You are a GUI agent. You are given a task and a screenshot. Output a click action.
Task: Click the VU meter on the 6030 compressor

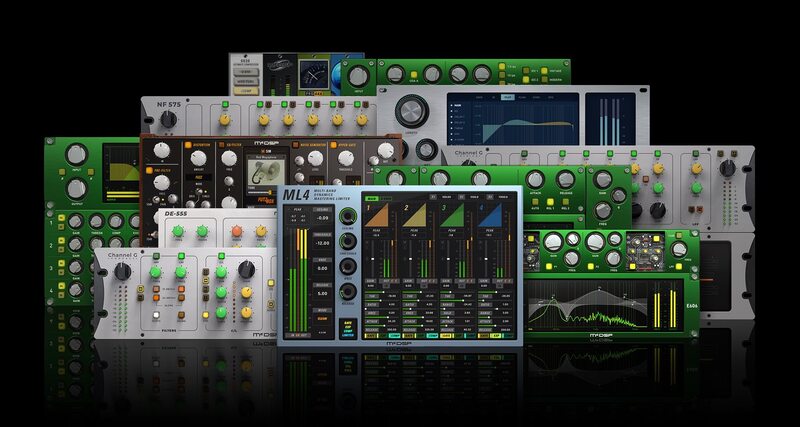(x=313, y=73)
